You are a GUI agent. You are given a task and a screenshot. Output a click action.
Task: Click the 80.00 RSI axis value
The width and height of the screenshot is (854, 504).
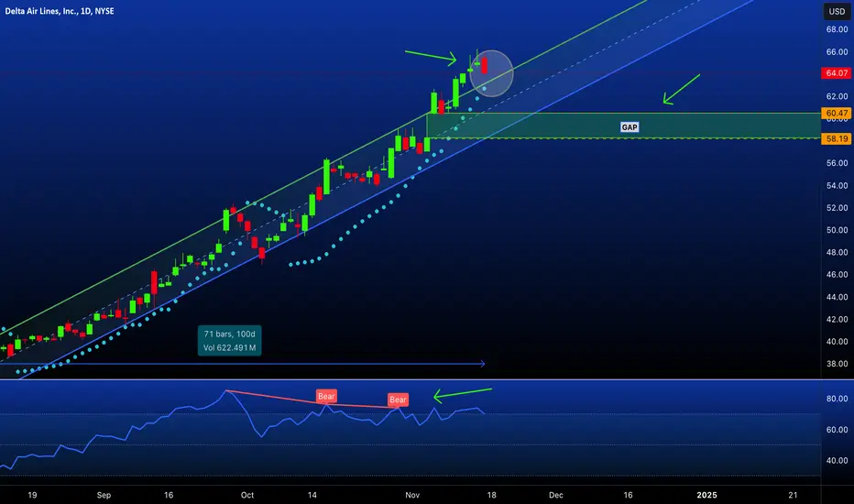pyautogui.click(x=837, y=399)
